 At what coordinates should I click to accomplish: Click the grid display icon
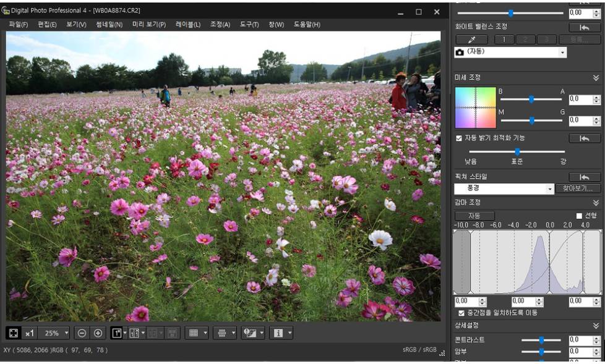194,333
